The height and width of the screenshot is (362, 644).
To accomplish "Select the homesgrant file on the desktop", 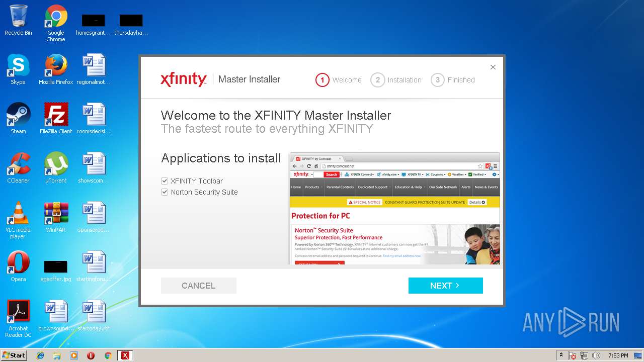I will coord(94,25).
